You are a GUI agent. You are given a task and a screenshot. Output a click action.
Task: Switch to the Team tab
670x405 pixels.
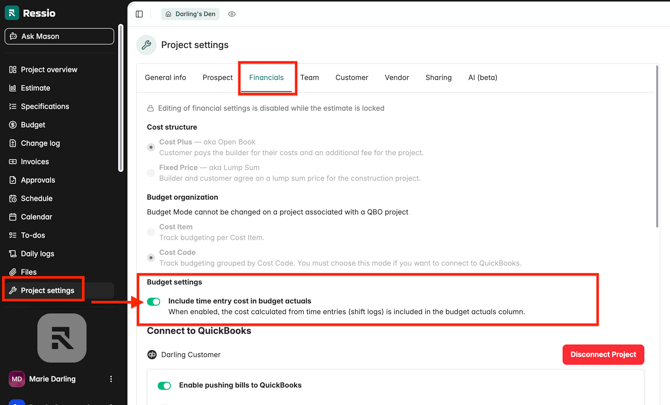point(310,77)
